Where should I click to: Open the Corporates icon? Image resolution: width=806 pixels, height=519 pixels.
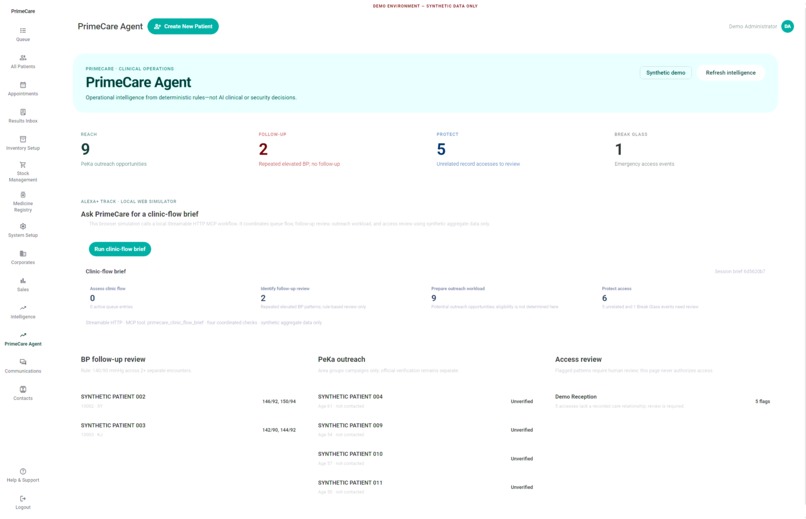[x=23, y=254]
